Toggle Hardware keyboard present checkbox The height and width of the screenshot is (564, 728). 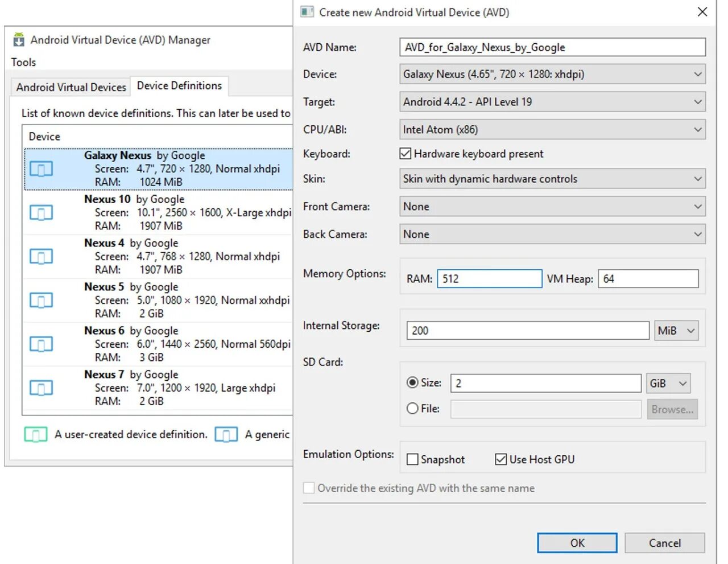(406, 154)
